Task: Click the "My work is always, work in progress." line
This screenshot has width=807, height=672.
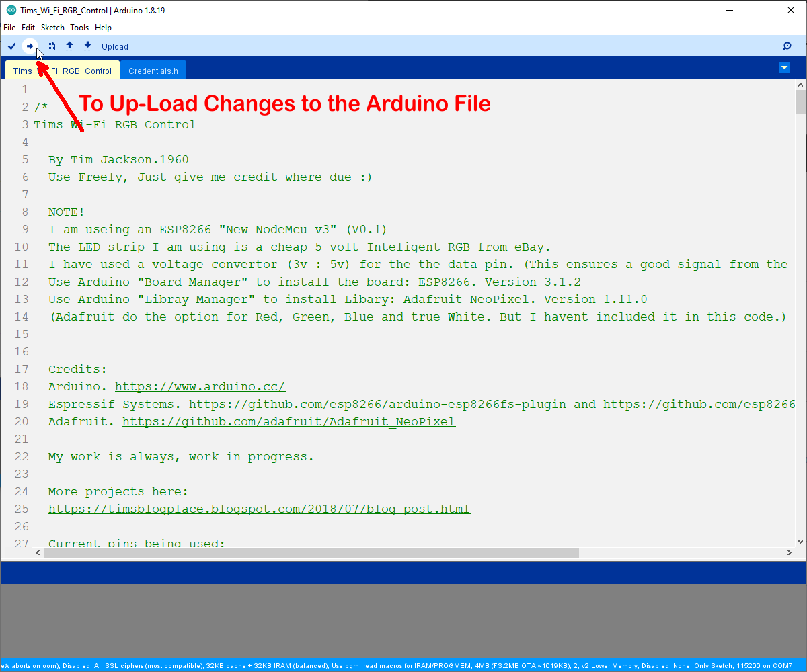Action: [181, 457]
